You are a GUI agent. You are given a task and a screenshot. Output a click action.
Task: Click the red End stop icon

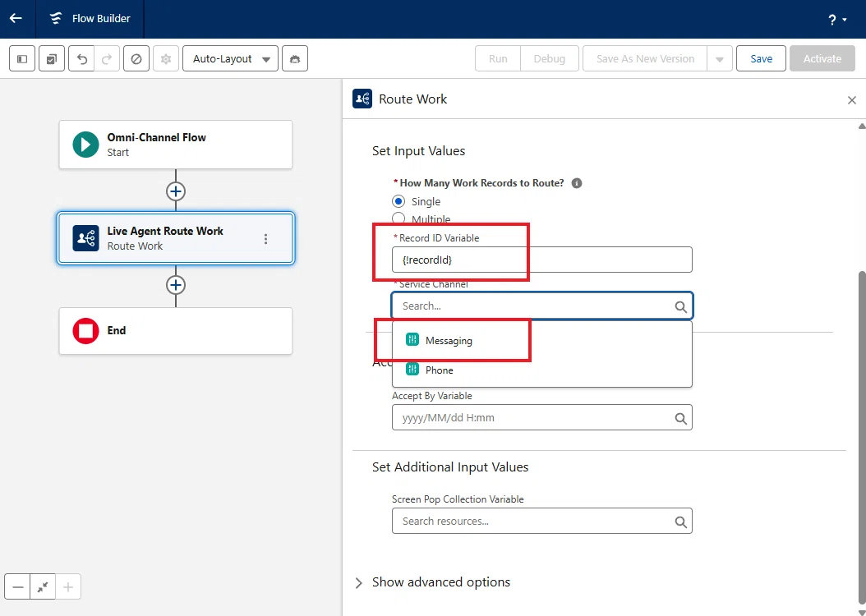(85, 331)
